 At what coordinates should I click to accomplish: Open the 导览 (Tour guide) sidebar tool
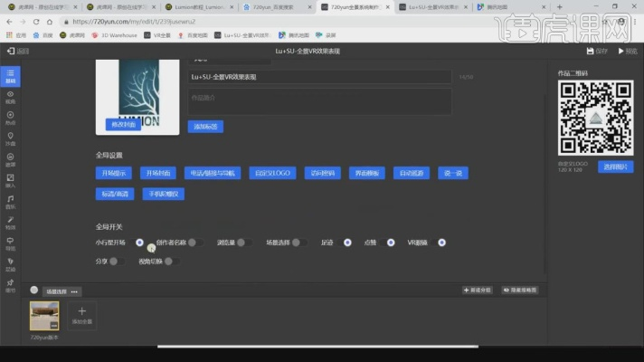click(10, 243)
